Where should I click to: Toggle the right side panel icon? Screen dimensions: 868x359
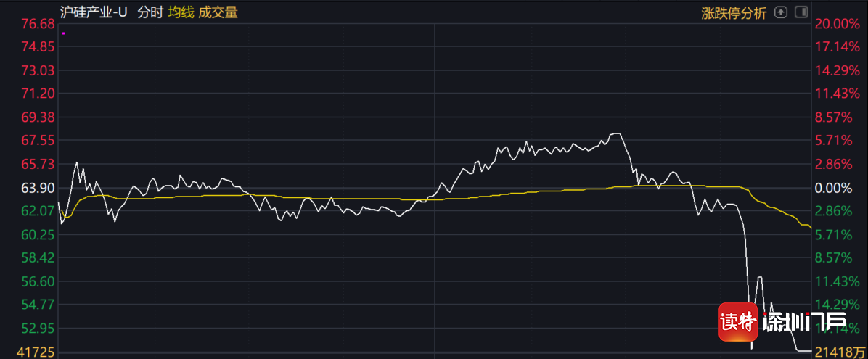(801, 12)
